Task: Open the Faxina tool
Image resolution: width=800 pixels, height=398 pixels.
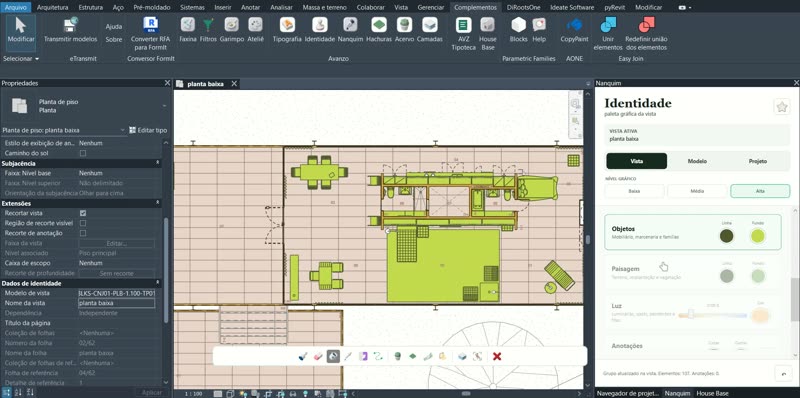Action: pyautogui.click(x=188, y=30)
